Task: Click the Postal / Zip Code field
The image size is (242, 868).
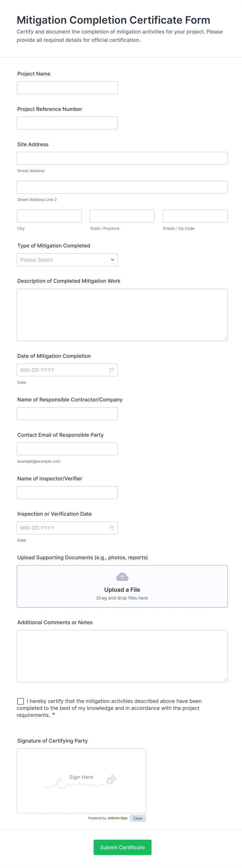Action: (x=195, y=216)
